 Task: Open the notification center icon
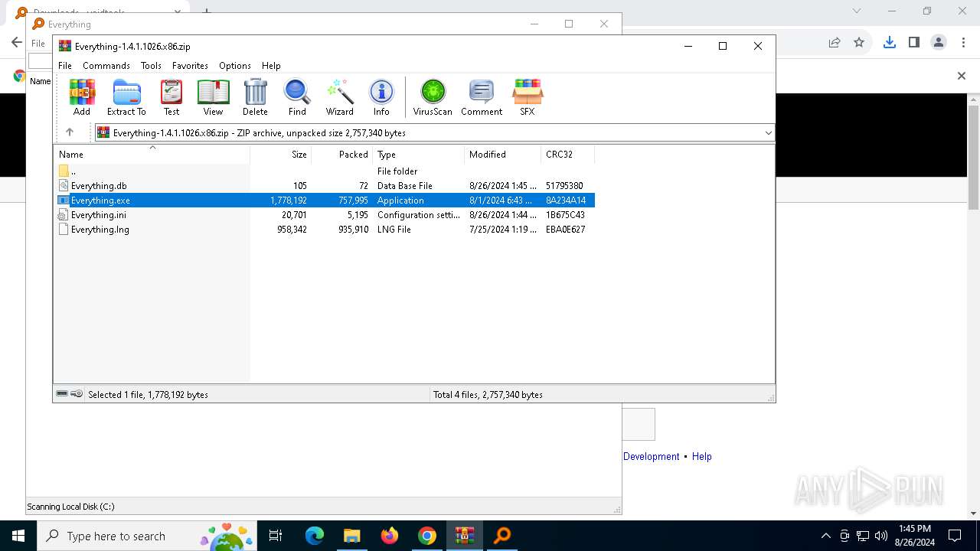[x=955, y=536]
